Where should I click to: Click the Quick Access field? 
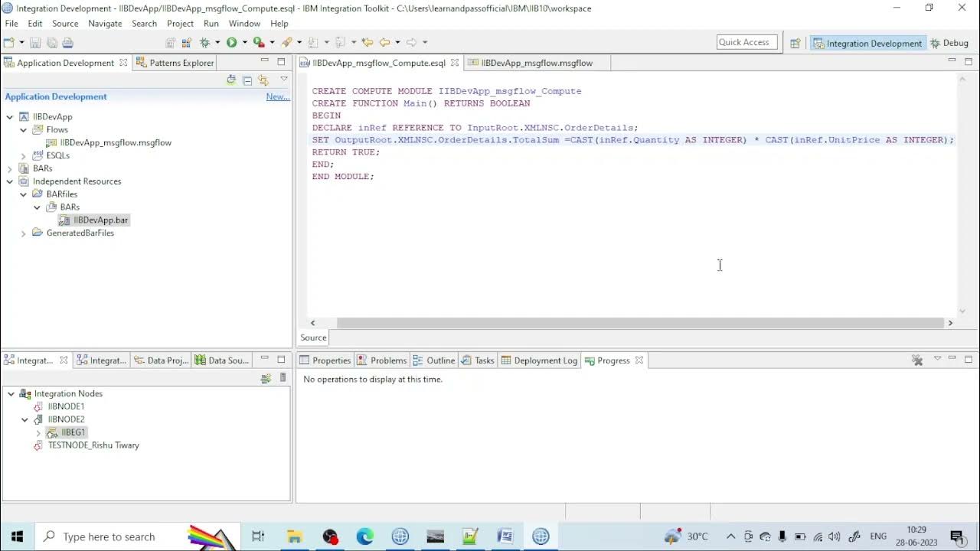click(746, 42)
